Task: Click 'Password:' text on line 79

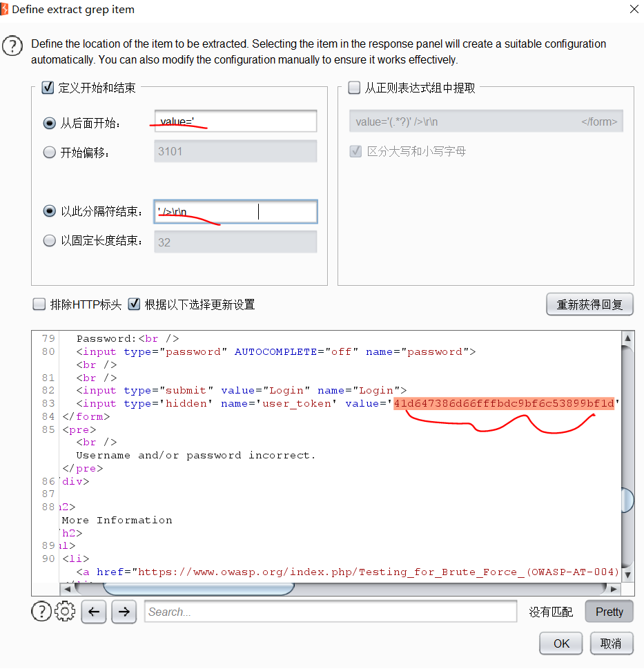Action: click(x=107, y=338)
